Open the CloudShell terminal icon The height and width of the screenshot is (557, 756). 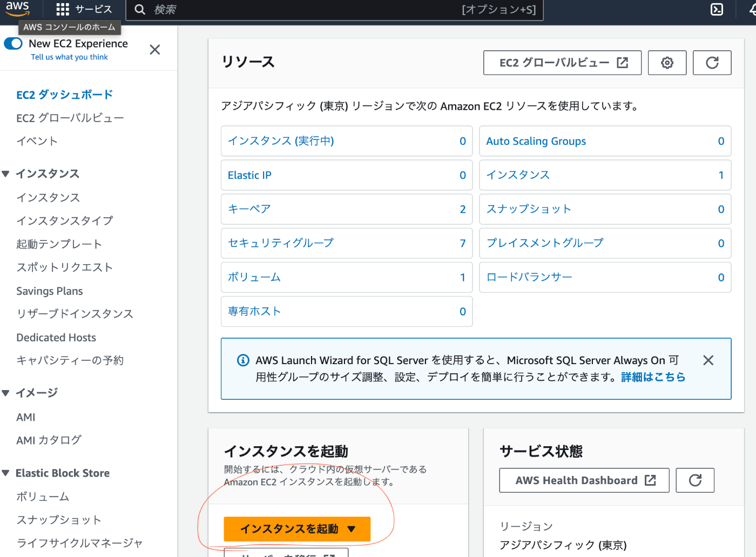pos(717,9)
